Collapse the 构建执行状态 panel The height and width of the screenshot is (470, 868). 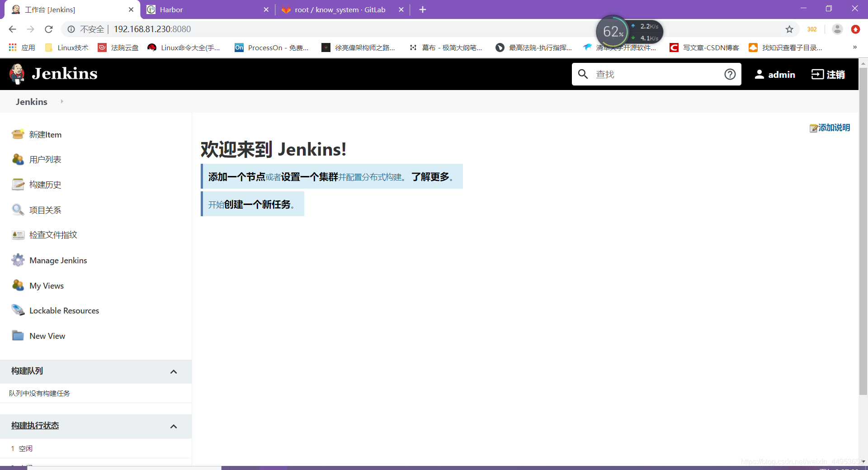174,426
